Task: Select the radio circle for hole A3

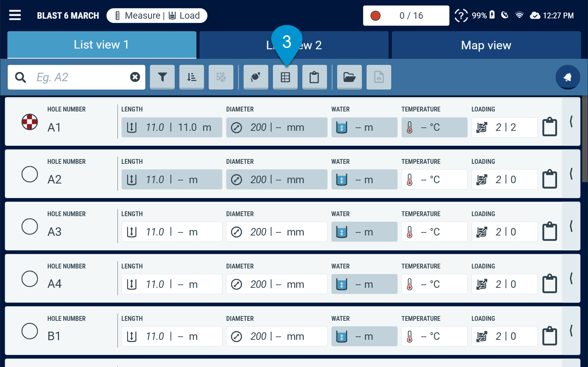Action: pos(30,226)
